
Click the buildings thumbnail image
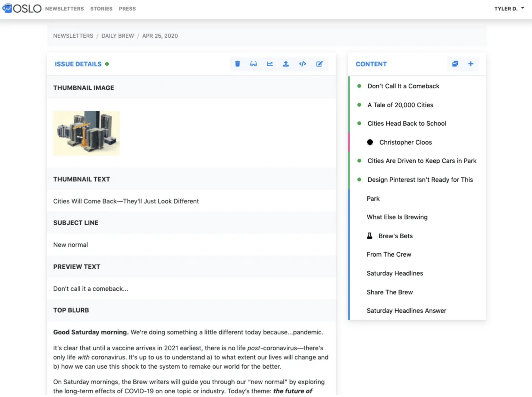point(86,133)
